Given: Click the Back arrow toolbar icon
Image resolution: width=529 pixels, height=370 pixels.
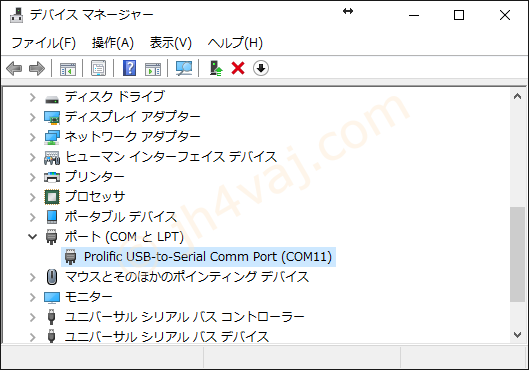Looking at the screenshot, I should coord(14,68).
